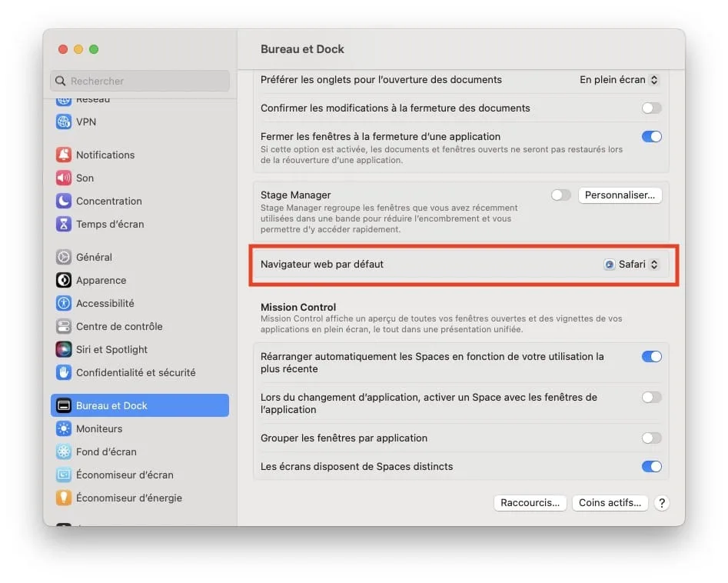Click the Safari compass icon

tap(609, 265)
